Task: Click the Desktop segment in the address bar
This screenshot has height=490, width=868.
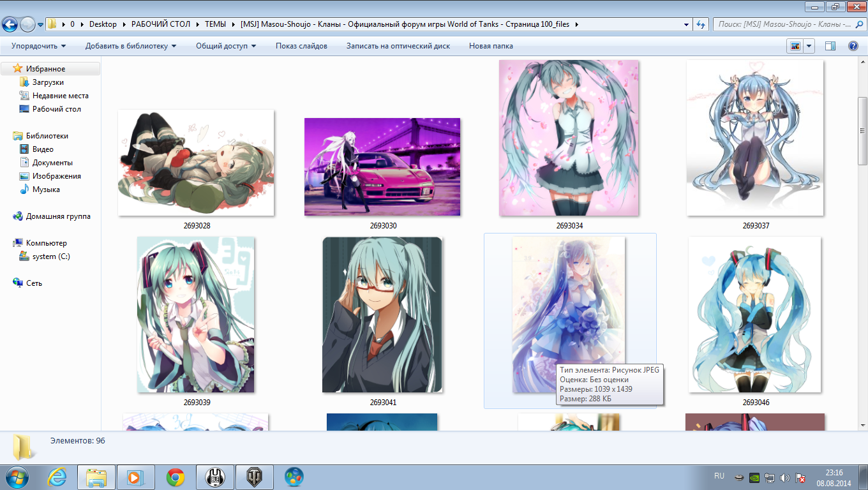Action: click(x=103, y=24)
